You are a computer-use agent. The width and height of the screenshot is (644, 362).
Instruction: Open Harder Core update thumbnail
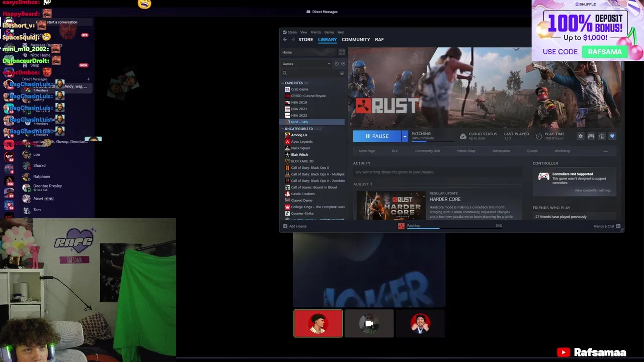[x=391, y=205]
